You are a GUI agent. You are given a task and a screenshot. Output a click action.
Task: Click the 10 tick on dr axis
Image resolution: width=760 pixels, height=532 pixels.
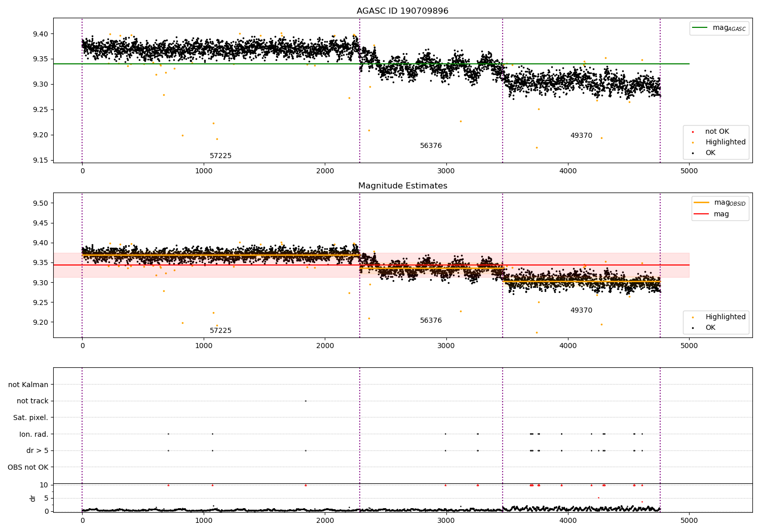[44, 485]
